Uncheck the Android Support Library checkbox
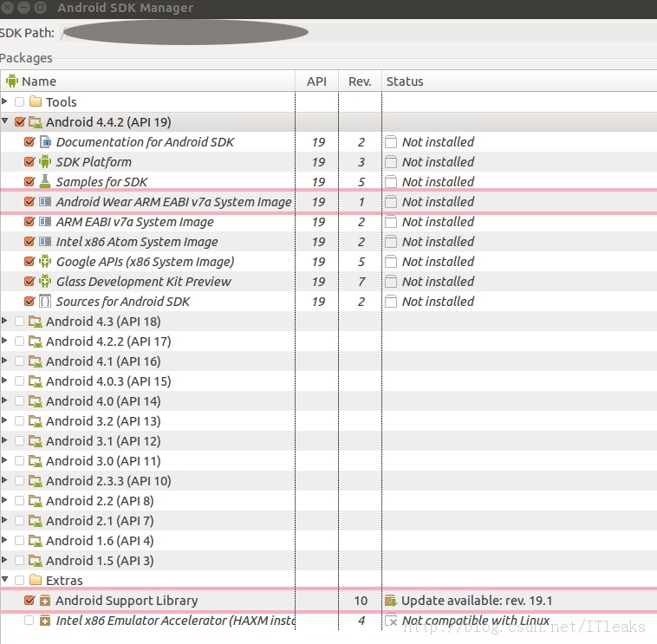This screenshot has height=644, width=657. tap(29, 600)
